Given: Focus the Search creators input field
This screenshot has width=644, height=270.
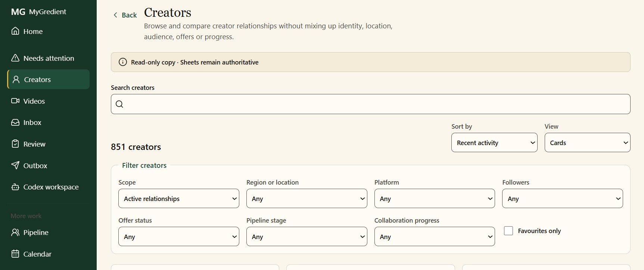Looking at the screenshot, I should click(x=370, y=104).
